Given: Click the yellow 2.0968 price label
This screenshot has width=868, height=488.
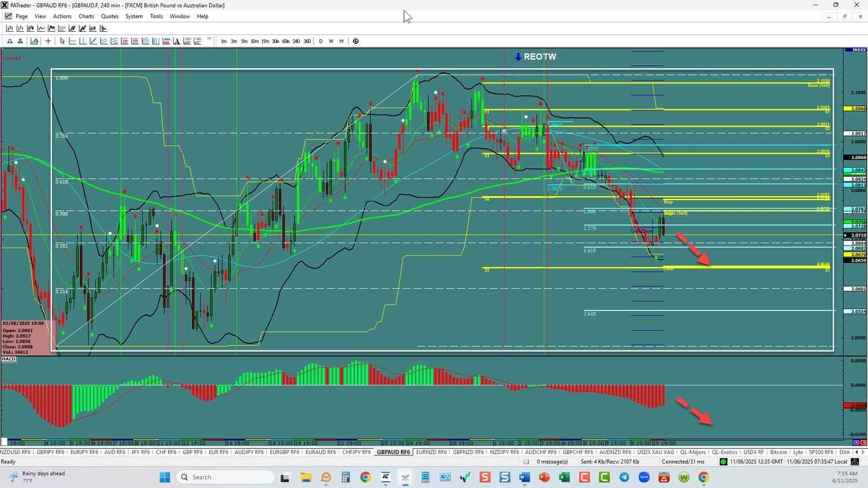Looking at the screenshot, I should tap(855, 109).
